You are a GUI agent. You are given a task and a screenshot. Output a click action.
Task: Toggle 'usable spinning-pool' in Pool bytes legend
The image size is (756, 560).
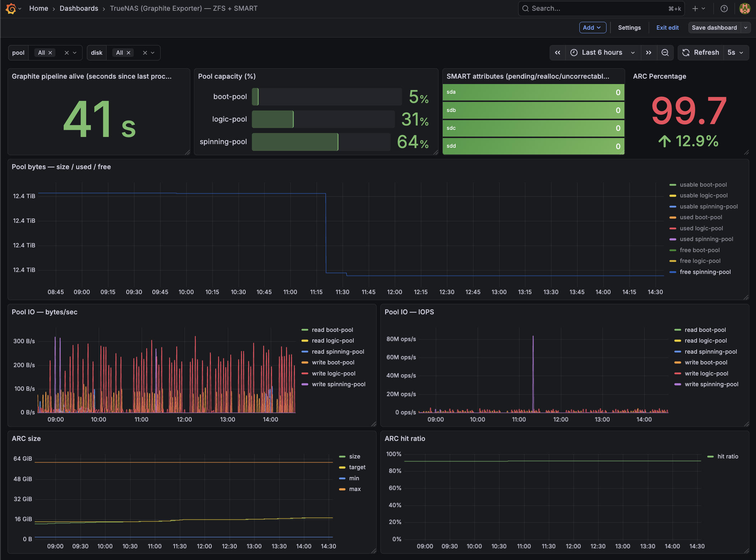pyautogui.click(x=708, y=206)
